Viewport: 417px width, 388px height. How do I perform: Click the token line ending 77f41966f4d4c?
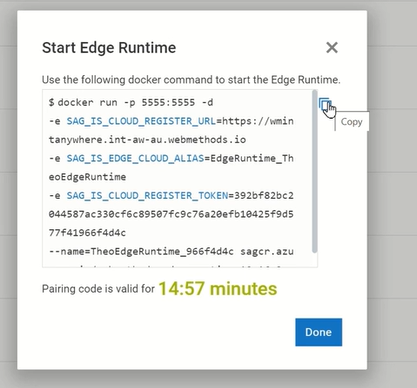tap(87, 232)
